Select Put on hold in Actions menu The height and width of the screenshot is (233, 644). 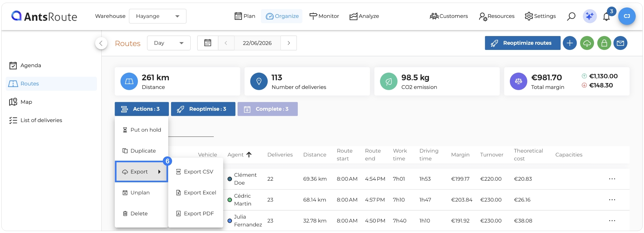coord(142,130)
